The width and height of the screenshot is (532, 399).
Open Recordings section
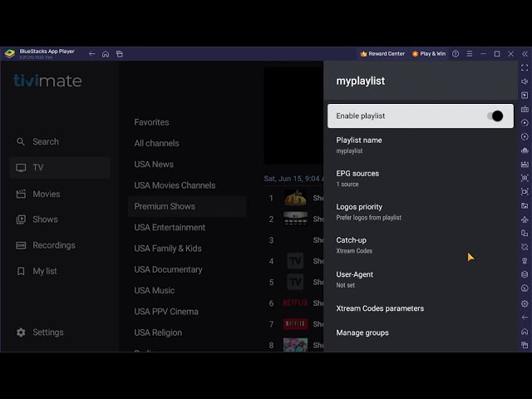pyautogui.click(x=60, y=245)
